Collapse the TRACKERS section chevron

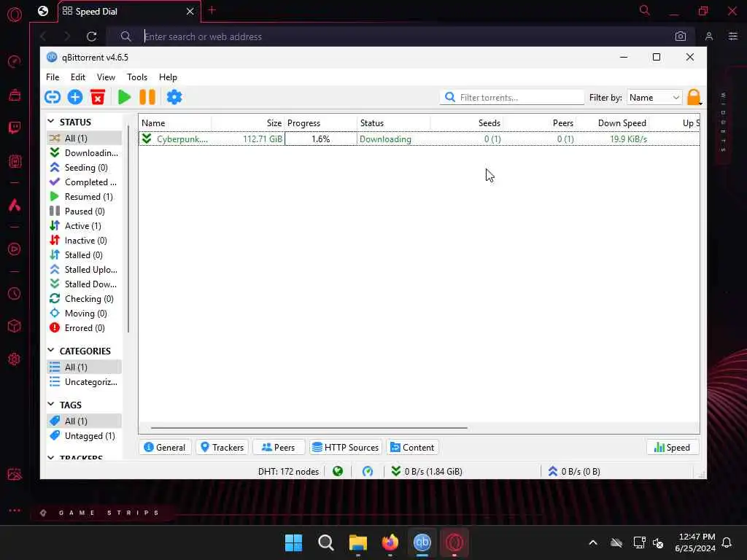pyautogui.click(x=51, y=457)
